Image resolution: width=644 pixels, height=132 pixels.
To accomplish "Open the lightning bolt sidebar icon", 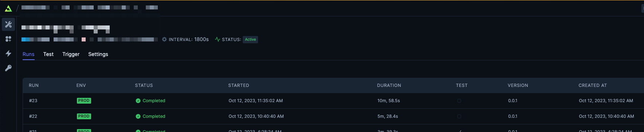I will [x=8, y=53].
